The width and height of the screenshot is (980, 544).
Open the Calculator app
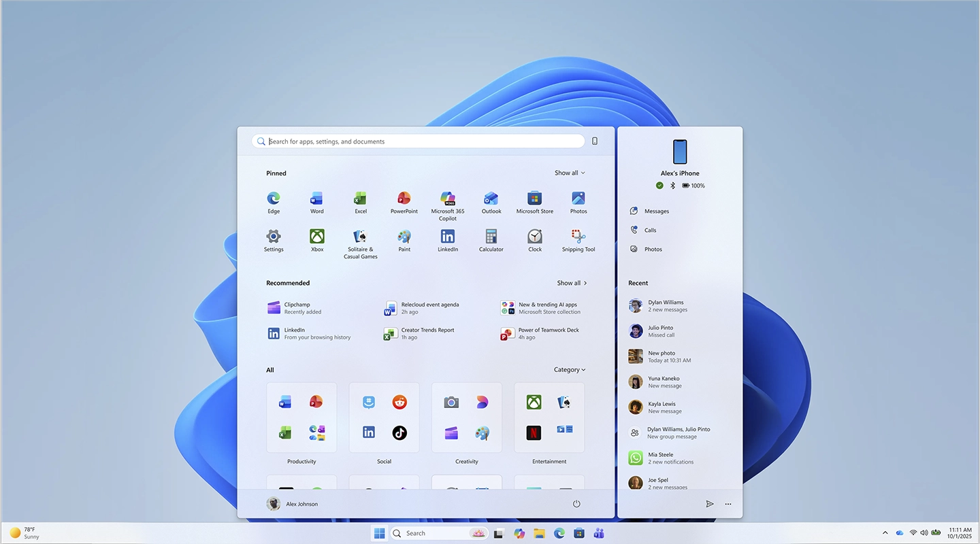tap(491, 240)
